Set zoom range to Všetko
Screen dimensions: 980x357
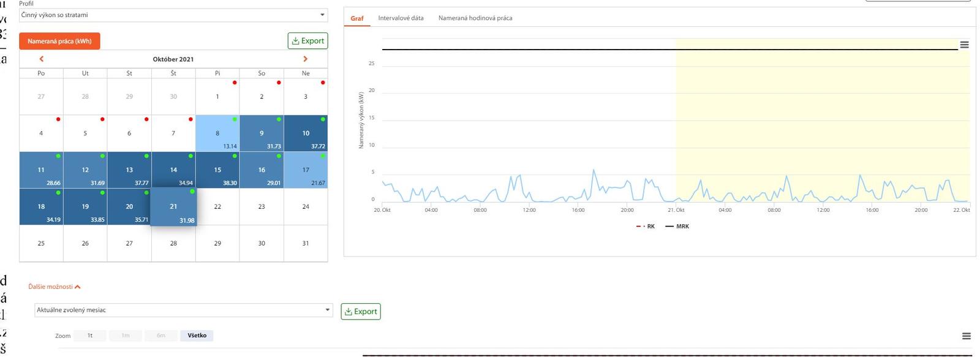pos(197,336)
